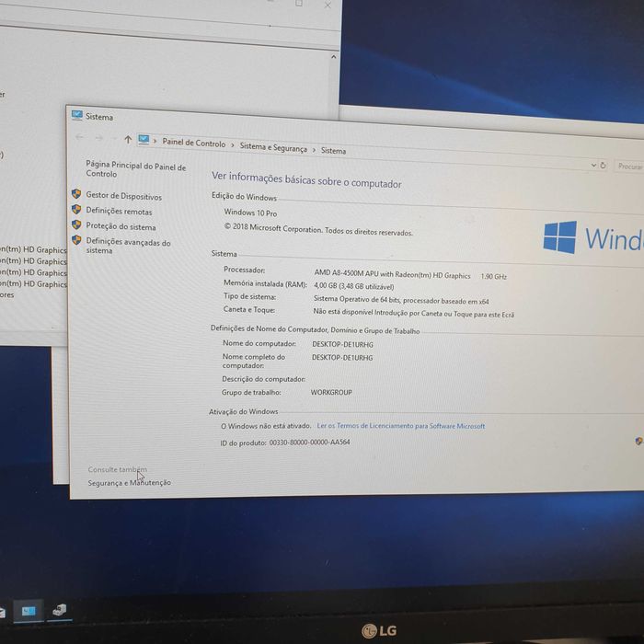Select the Windows 10 Pro edition text

250,213
